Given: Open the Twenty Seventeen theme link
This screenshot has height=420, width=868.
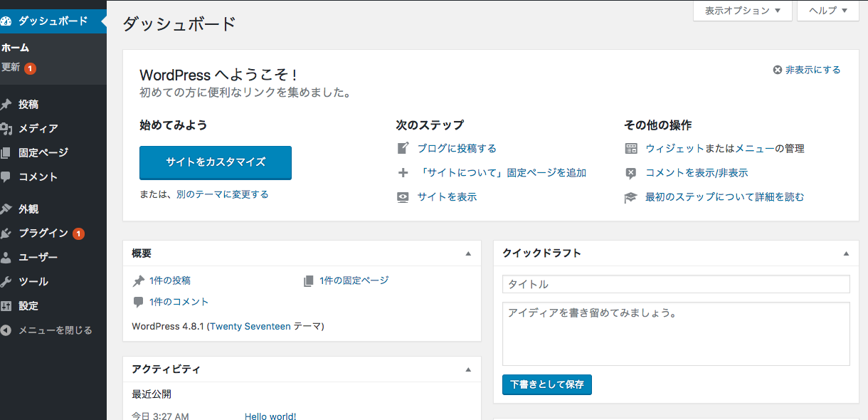Looking at the screenshot, I should pyautogui.click(x=250, y=326).
